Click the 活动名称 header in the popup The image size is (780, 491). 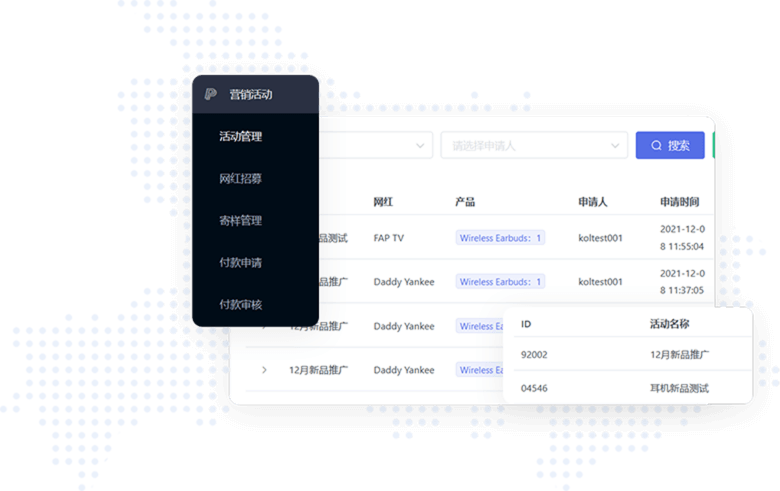669,324
